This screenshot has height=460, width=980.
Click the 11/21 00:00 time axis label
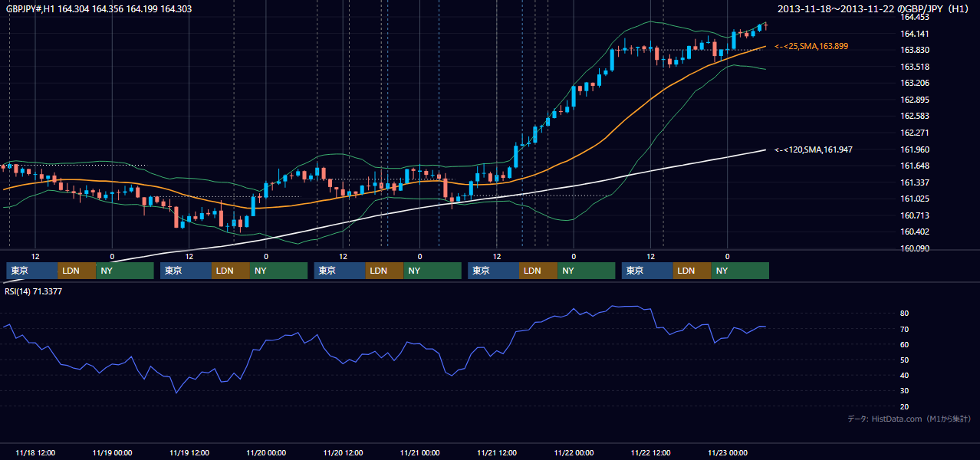(x=419, y=452)
